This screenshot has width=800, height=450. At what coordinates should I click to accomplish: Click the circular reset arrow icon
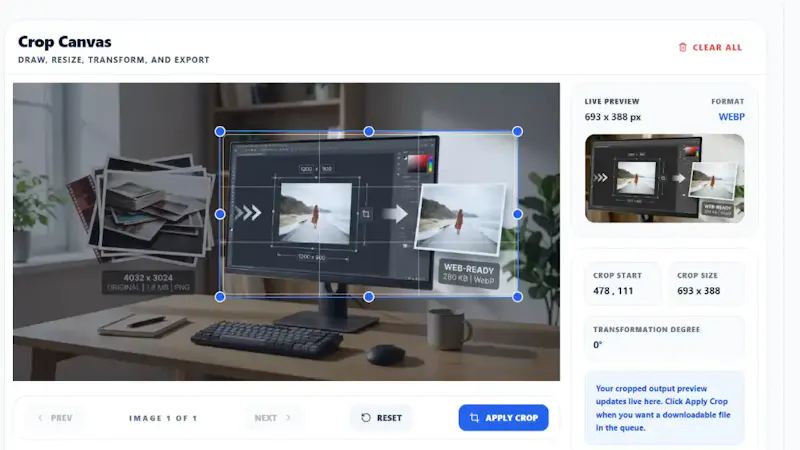[366, 418]
